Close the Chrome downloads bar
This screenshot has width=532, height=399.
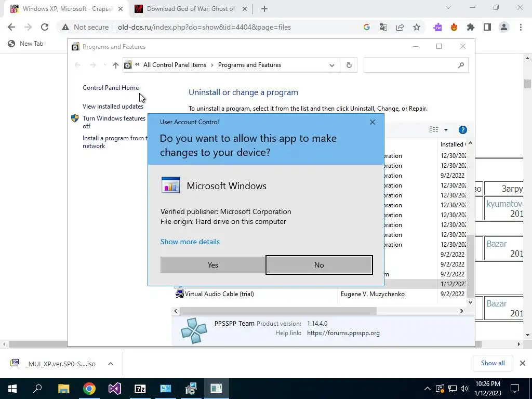523,363
